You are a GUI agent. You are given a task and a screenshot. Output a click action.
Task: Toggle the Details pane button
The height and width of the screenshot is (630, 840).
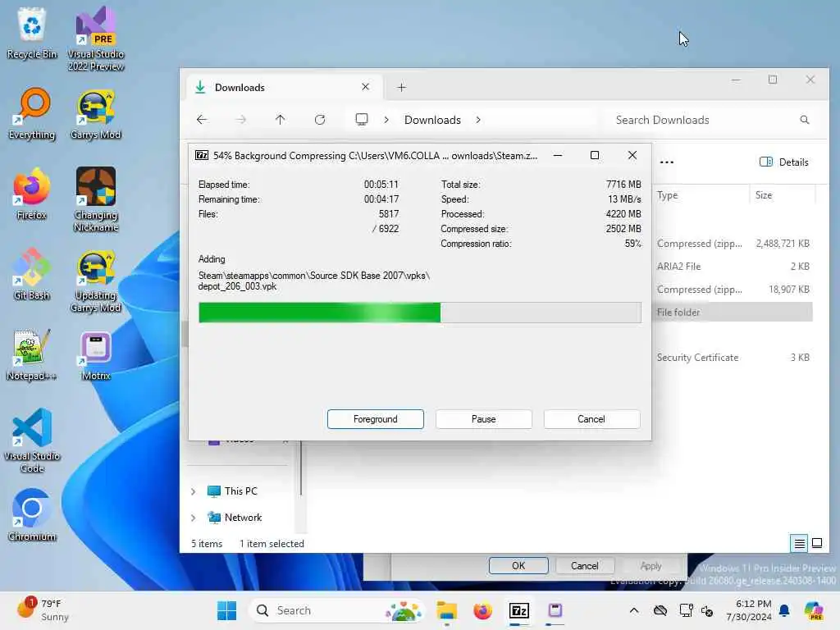tap(783, 162)
